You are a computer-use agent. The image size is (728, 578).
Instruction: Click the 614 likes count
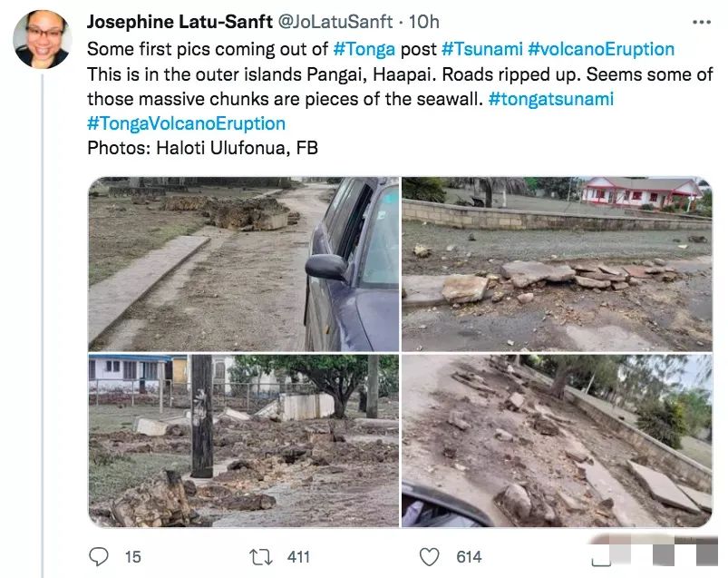(x=469, y=556)
